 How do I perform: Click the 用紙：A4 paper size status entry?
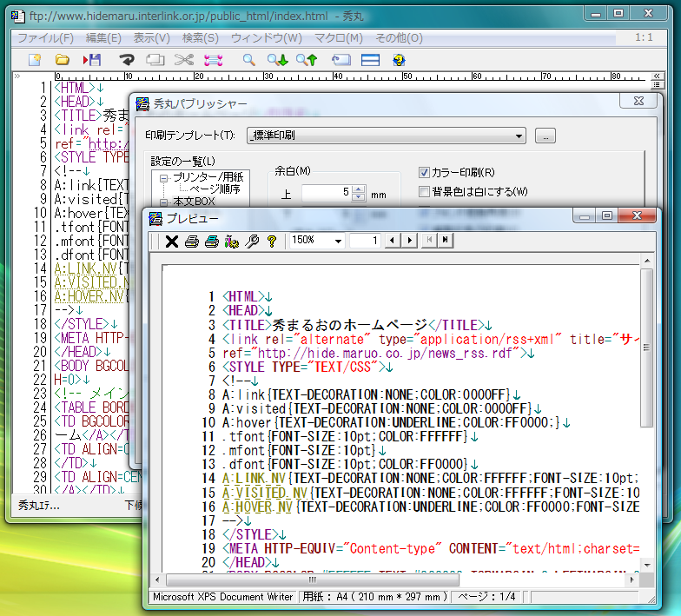pyautogui.click(x=375, y=597)
